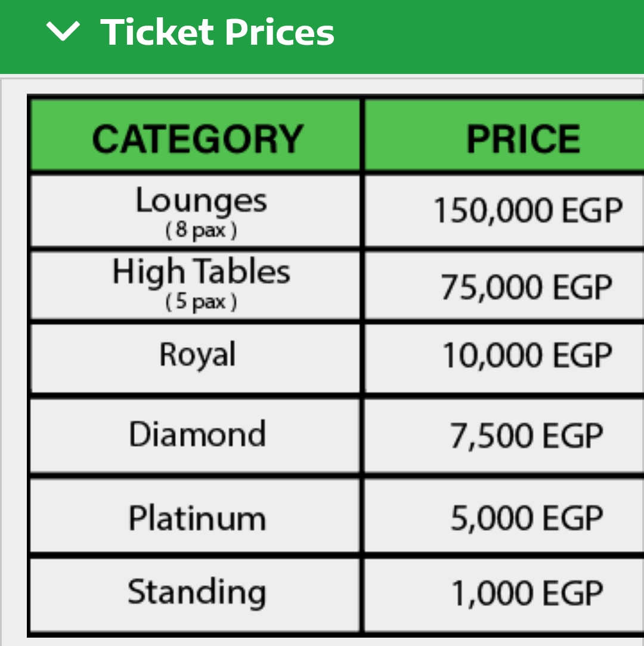
Task: Click the 10,000 EGP price
Action: tap(527, 355)
